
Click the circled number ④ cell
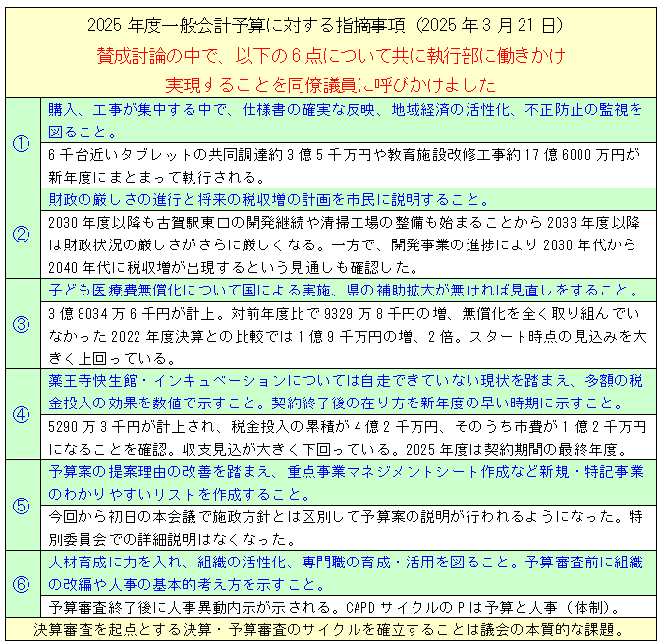point(23,414)
